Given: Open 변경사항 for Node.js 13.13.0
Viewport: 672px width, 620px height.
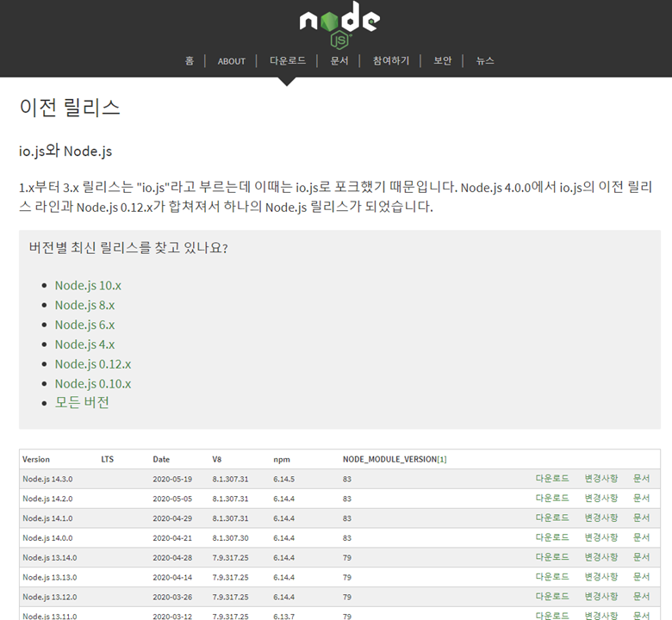Looking at the screenshot, I should [601, 577].
